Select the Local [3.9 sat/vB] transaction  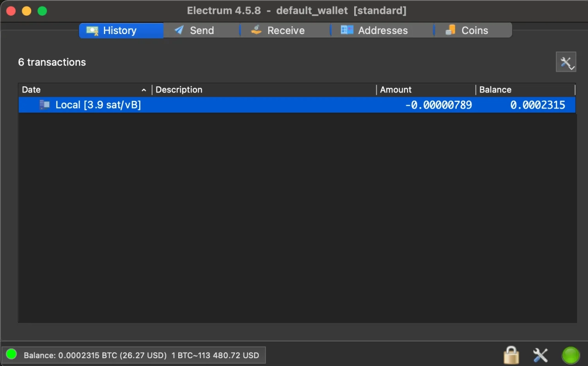[x=98, y=105]
